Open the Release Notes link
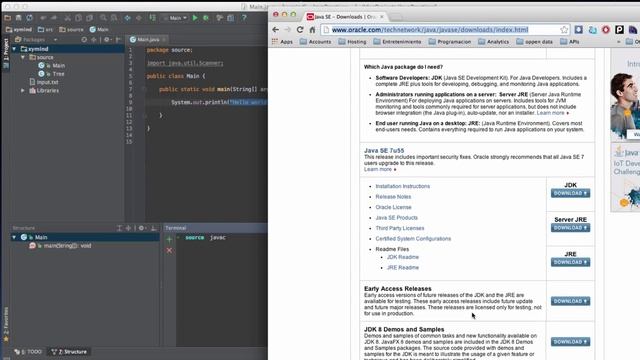Image resolution: width=640 pixels, height=360 pixels. 393,197
